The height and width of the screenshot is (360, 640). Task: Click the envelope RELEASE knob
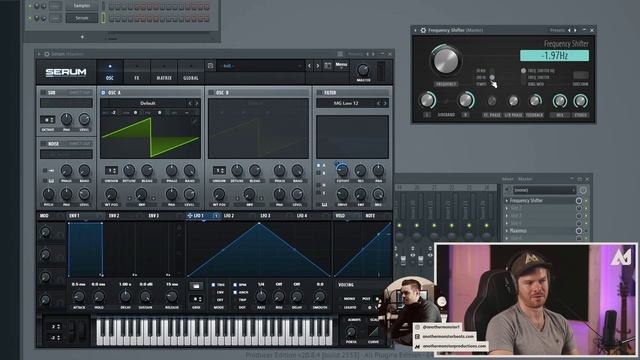(x=172, y=297)
